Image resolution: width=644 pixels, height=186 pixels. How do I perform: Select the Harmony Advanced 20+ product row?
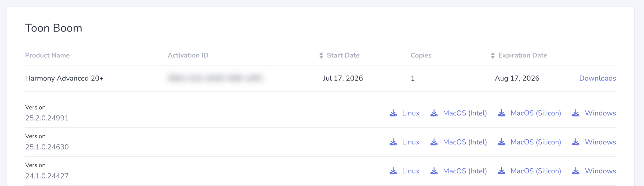click(320, 78)
